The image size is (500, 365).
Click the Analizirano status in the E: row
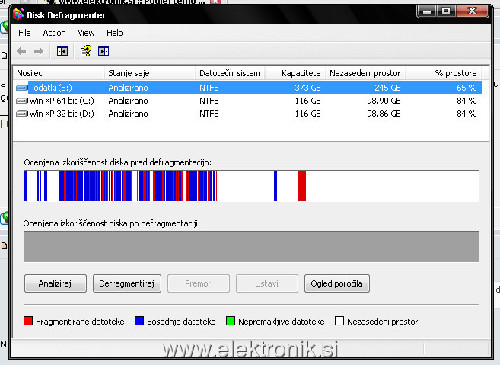tap(128, 88)
